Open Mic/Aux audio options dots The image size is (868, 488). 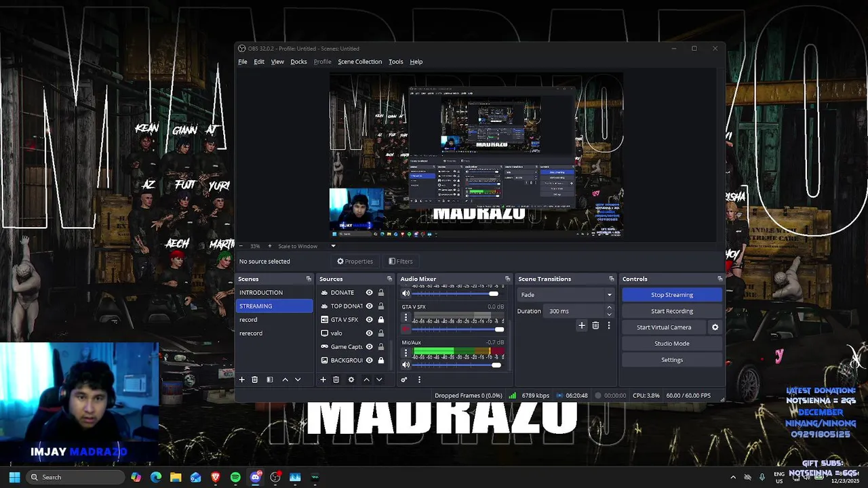[406, 353]
